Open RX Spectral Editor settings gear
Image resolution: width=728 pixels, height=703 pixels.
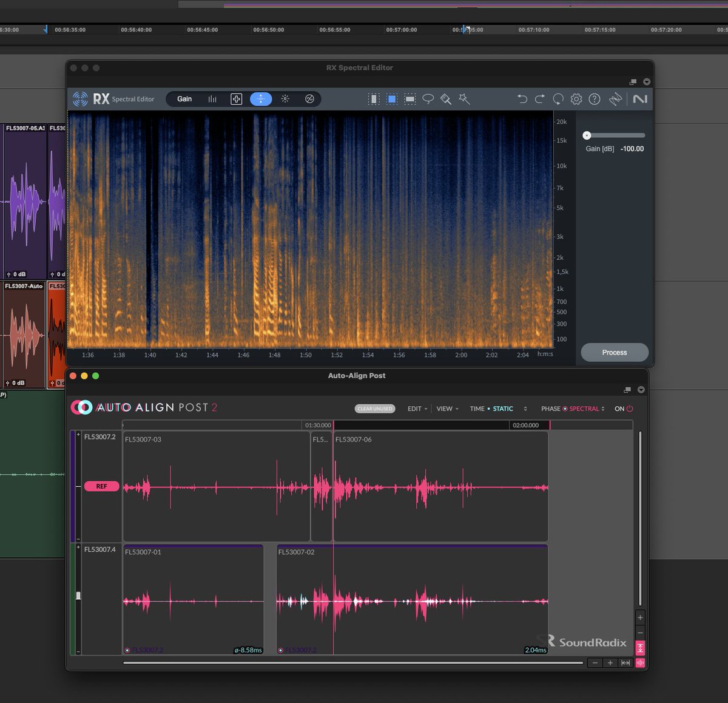[x=576, y=99]
